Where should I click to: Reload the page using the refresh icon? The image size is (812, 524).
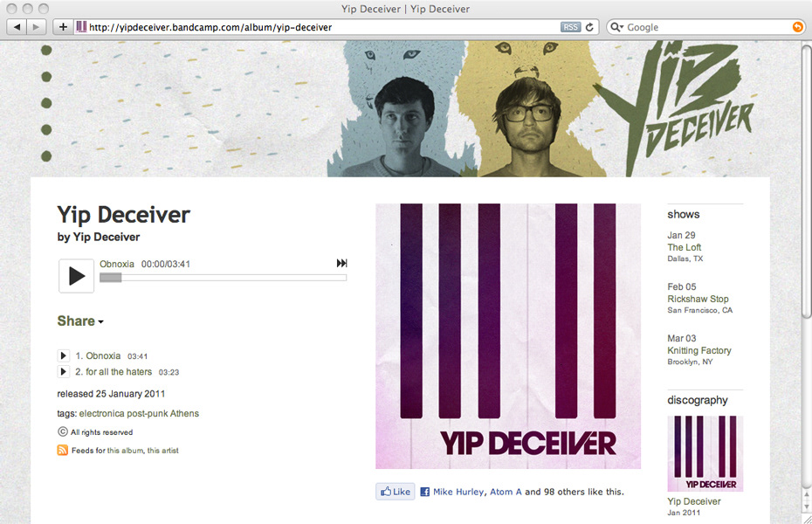click(589, 27)
